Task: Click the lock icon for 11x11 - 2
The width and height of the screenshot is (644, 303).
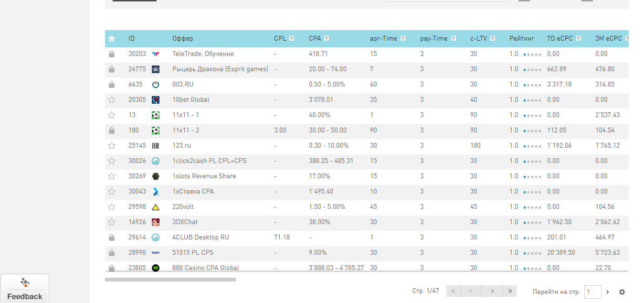Action: tap(112, 130)
